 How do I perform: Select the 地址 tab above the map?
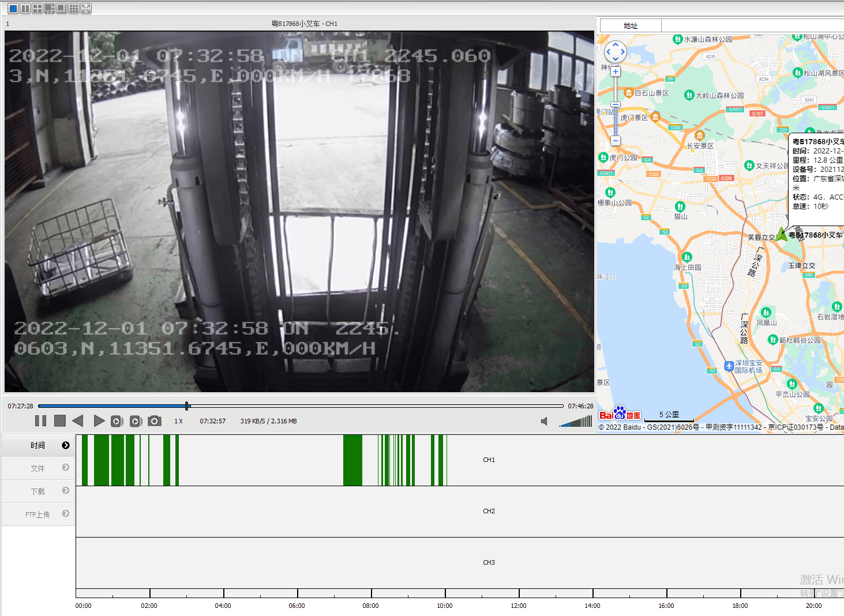click(x=630, y=26)
